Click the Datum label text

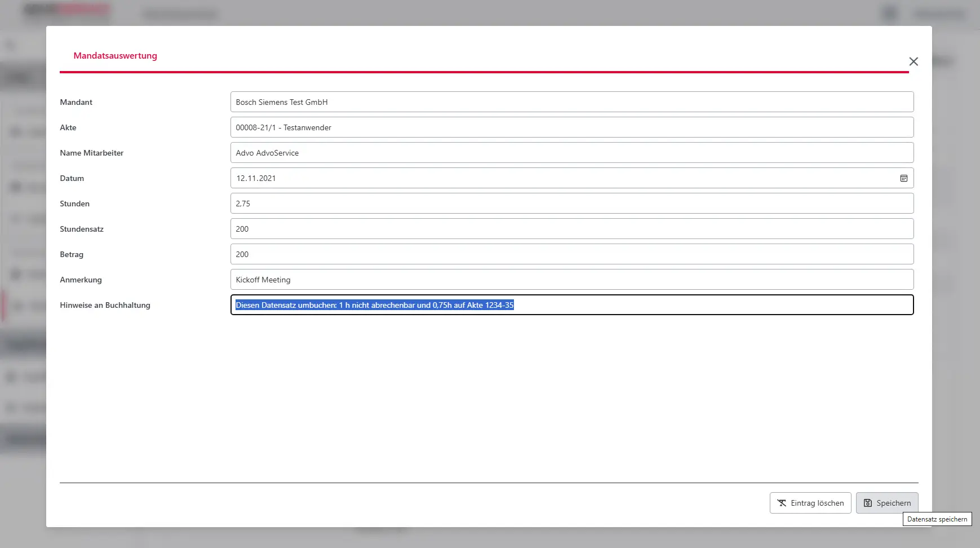tap(72, 178)
